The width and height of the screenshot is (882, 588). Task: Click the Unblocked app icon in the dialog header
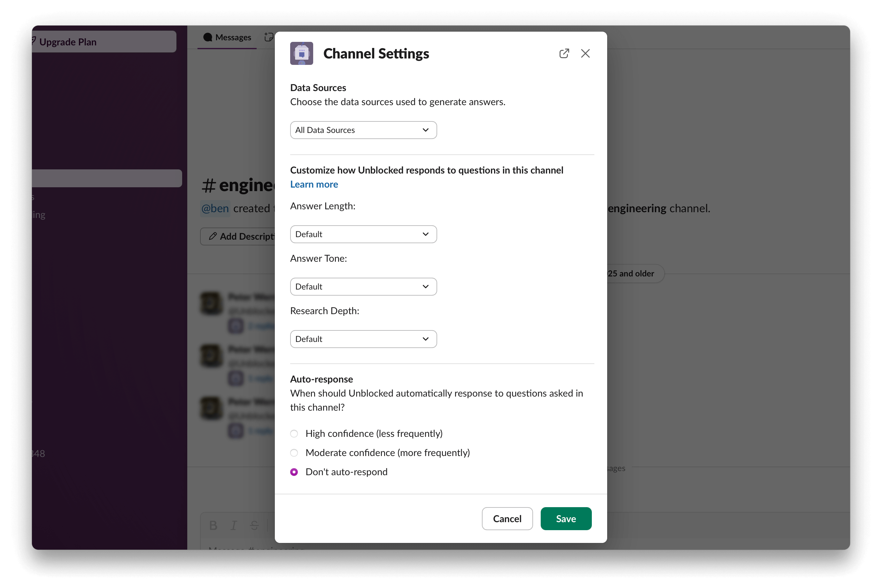(301, 53)
